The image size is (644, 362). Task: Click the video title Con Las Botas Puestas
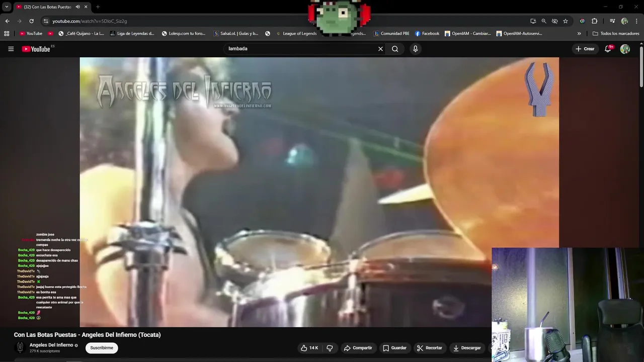pos(88,335)
